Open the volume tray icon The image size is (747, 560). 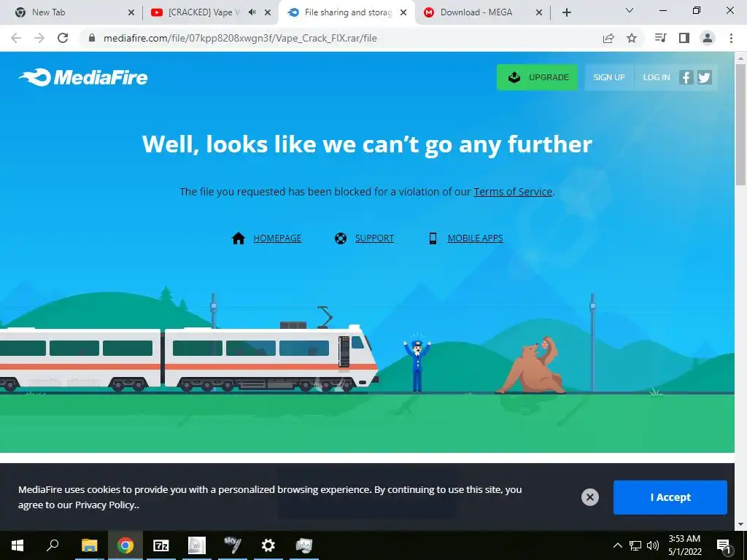click(x=653, y=545)
